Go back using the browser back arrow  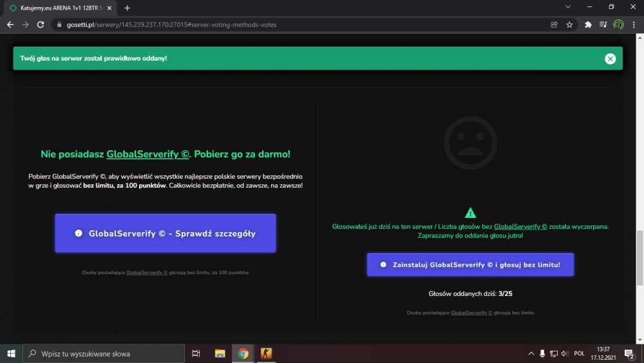10,25
